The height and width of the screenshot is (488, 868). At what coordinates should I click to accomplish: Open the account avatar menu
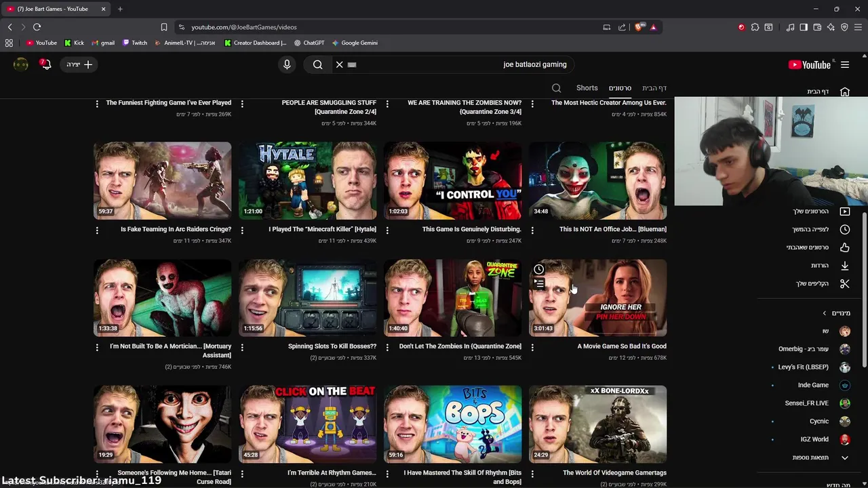21,64
